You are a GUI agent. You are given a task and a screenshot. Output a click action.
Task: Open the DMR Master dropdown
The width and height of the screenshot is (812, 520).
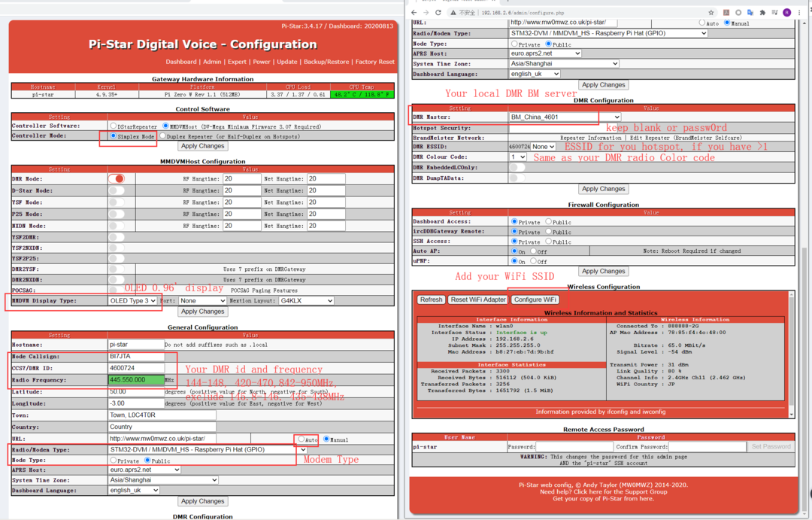(565, 117)
